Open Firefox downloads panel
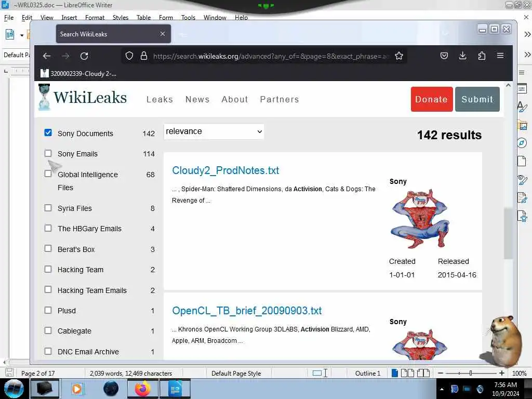 click(463, 56)
